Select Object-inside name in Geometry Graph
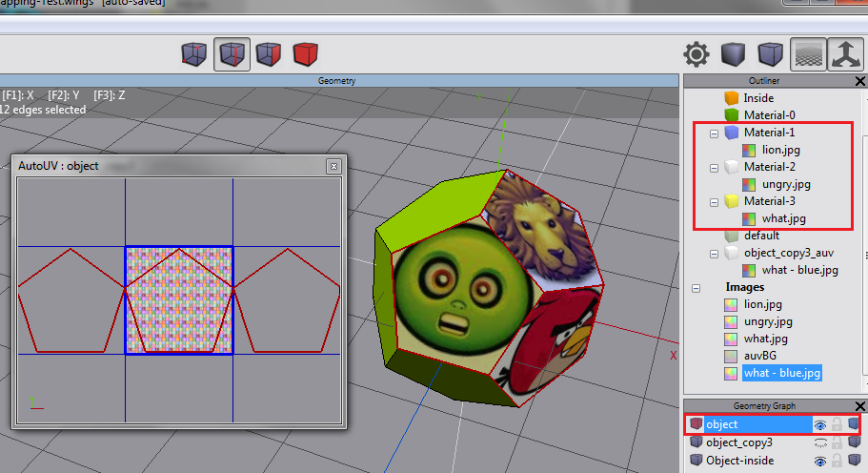This screenshot has height=473, width=868. tap(739, 461)
